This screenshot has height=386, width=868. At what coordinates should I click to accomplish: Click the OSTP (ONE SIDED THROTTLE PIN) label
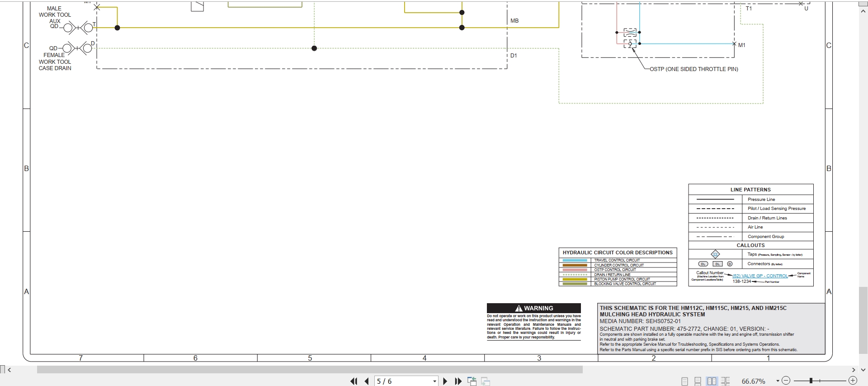[x=694, y=69]
